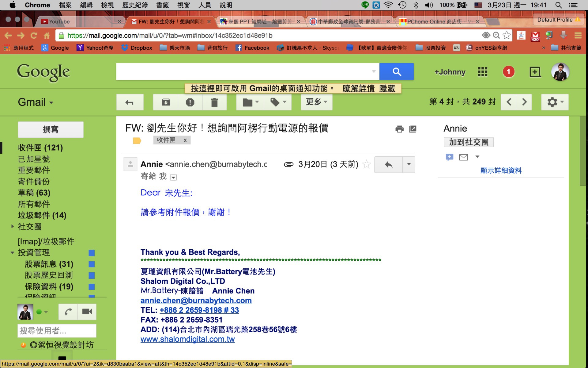Image resolution: width=588 pixels, height=368 pixels.
Task: Click the color square next to 股票訊息
Action: pyautogui.click(x=92, y=264)
